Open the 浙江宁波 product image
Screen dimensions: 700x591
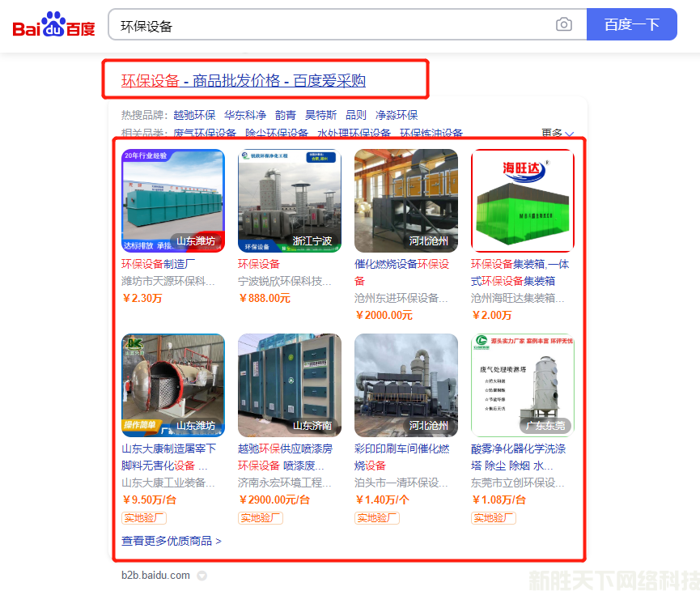290,201
